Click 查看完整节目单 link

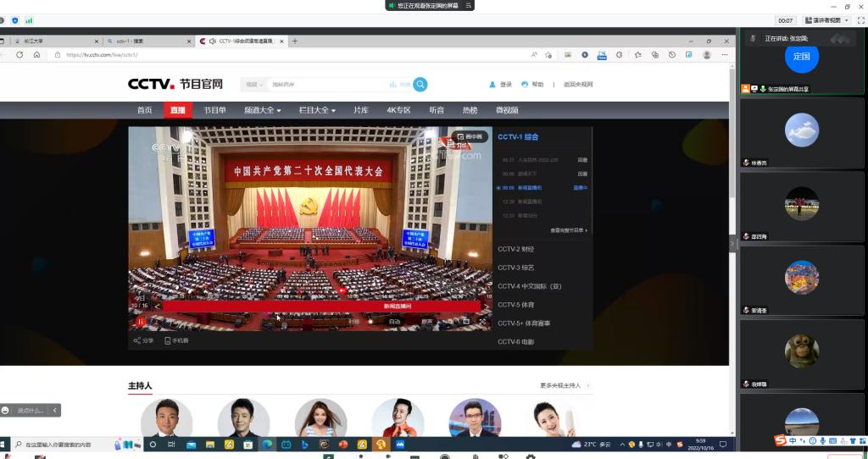pyautogui.click(x=569, y=230)
